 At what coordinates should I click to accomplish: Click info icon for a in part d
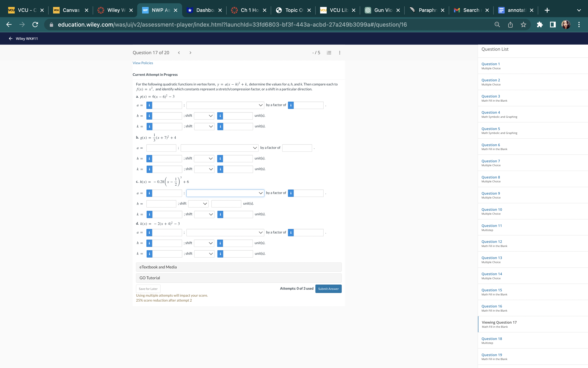[x=149, y=232]
